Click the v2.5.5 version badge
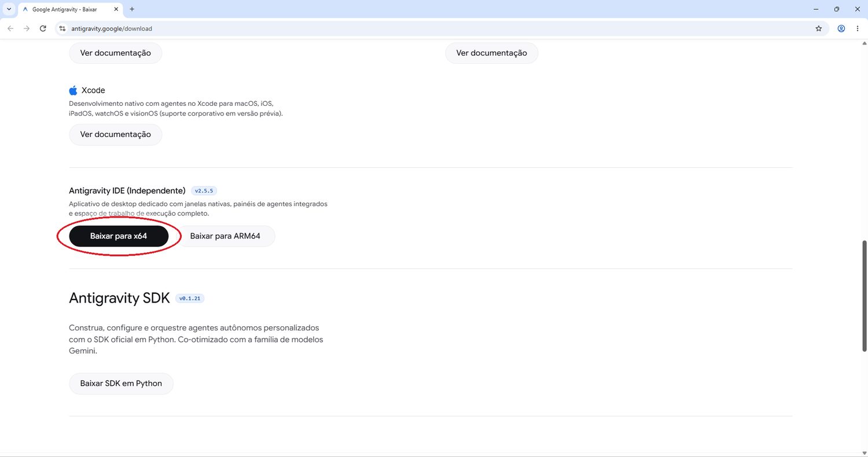This screenshot has height=457, width=868. [204, 190]
